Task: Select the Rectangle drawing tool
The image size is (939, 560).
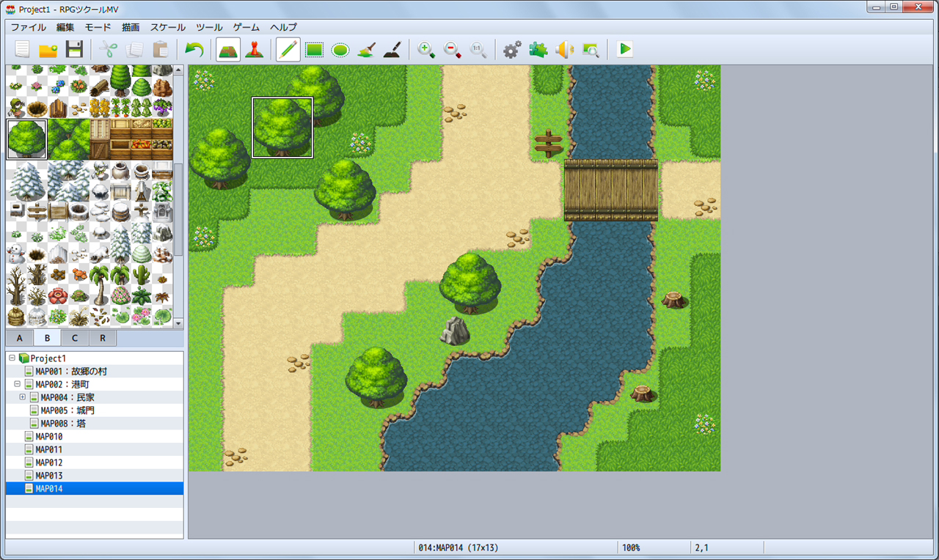Action: click(x=315, y=49)
